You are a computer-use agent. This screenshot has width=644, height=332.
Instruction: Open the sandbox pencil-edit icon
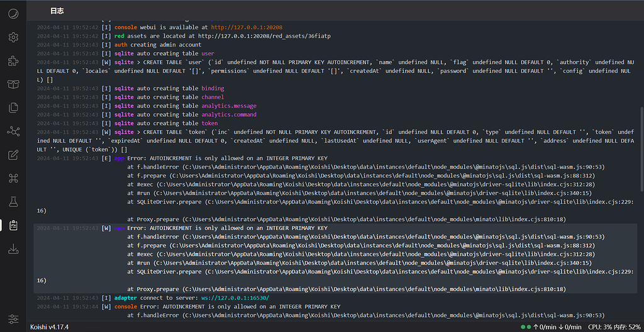[14, 155]
